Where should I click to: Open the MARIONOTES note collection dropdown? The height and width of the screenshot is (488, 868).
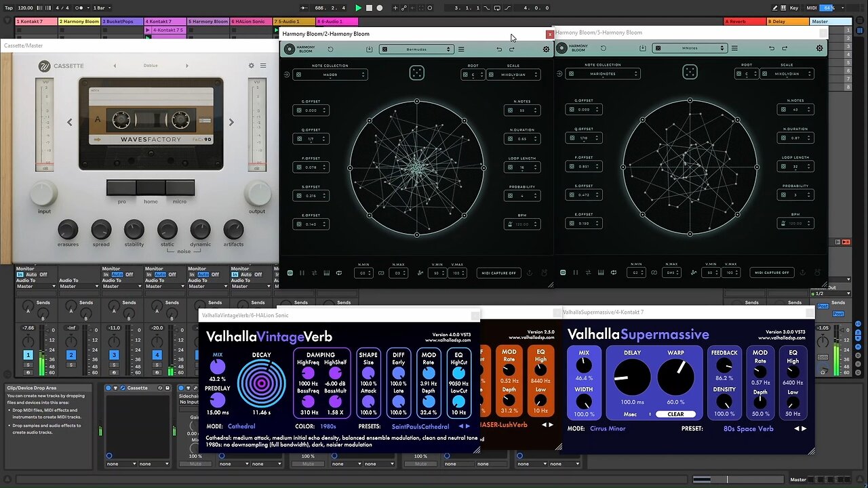pos(603,74)
